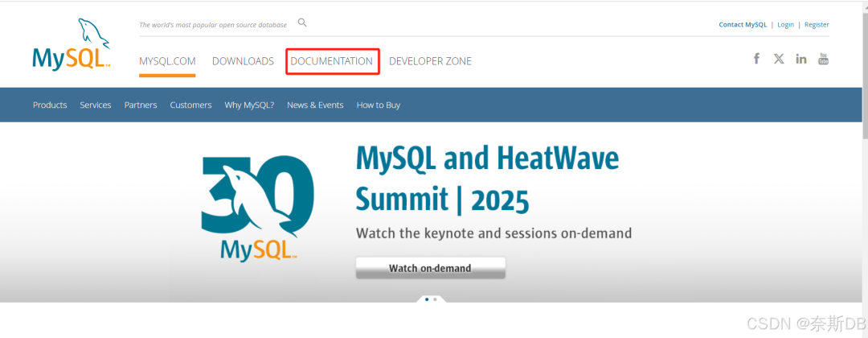Open MySQL's Facebook page icon

pyautogui.click(x=757, y=59)
